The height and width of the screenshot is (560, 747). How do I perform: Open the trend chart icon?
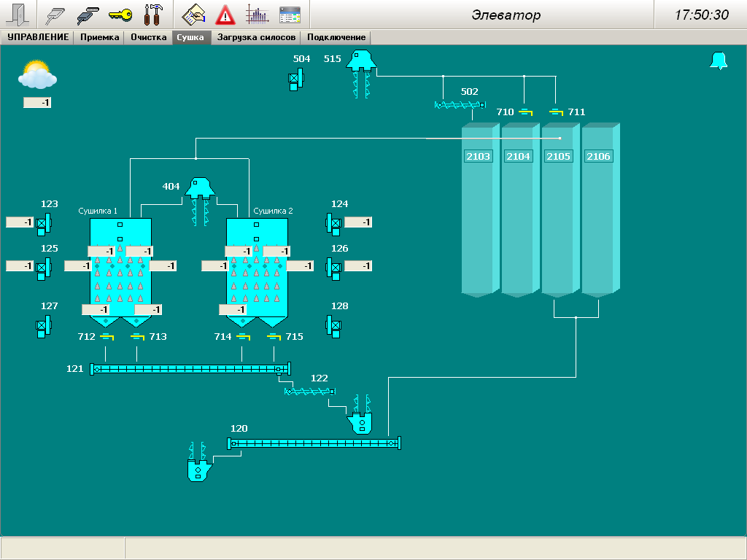point(257,15)
